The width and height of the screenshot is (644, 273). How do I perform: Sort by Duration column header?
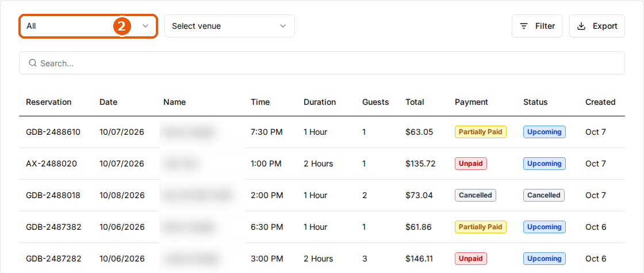(x=320, y=102)
